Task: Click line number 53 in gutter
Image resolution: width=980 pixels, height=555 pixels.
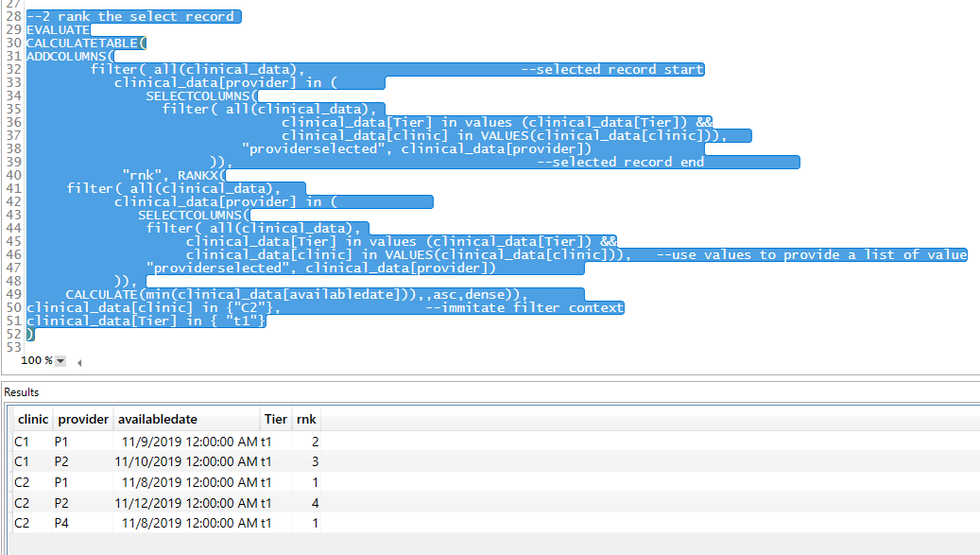Action: coord(14,348)
